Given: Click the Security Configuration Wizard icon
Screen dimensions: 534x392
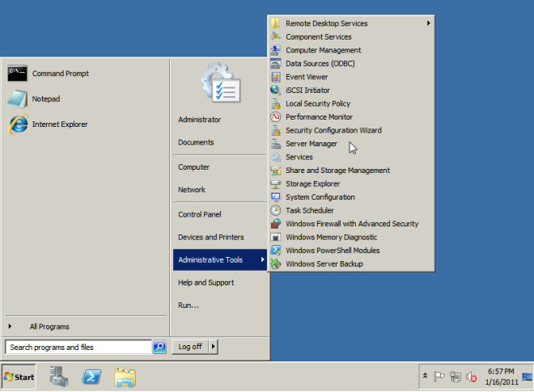Looking at the screenshot, I should coord(276,130).
